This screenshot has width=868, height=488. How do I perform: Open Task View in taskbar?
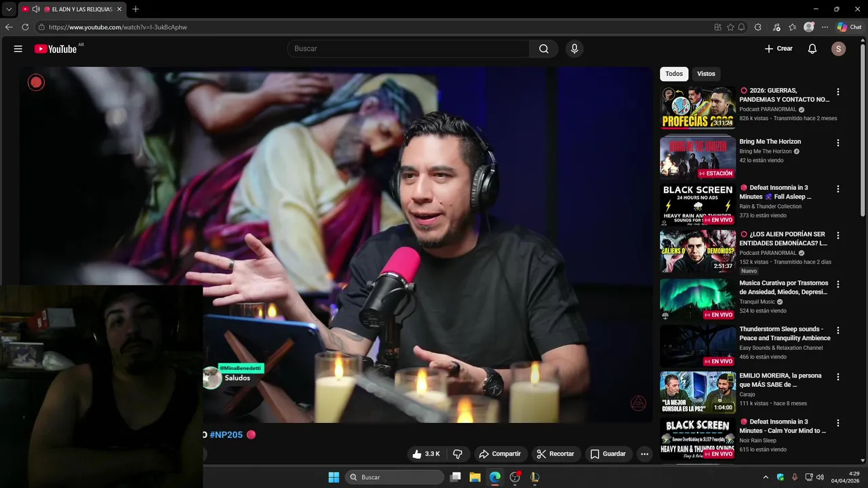click(x=456, y=477)
